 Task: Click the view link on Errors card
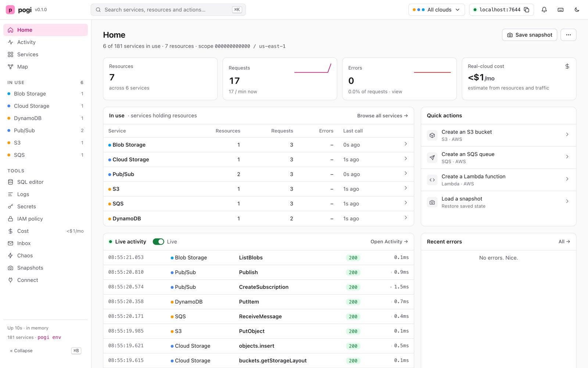397,92
